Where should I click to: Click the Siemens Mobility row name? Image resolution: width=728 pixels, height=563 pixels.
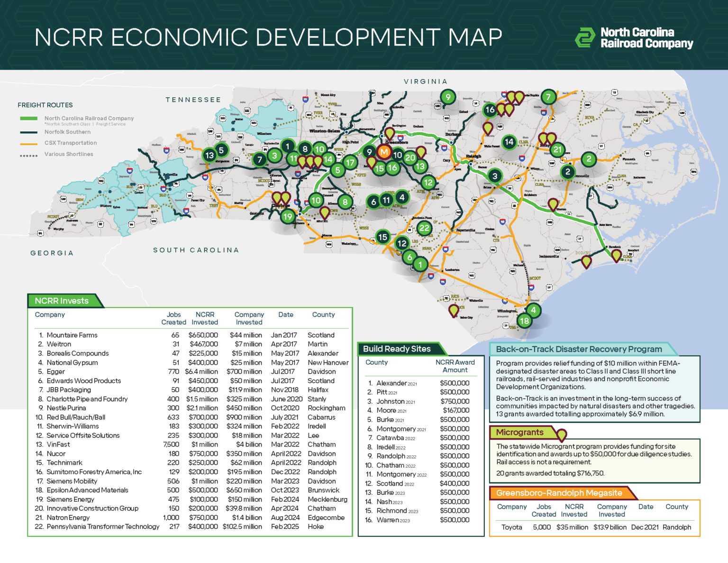point(72,481)
